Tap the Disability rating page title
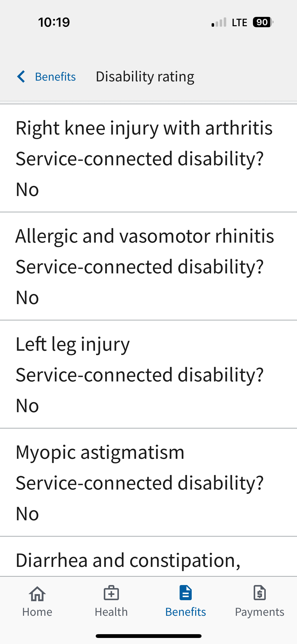This screenshot has height=644, width=297. (145, 77)
